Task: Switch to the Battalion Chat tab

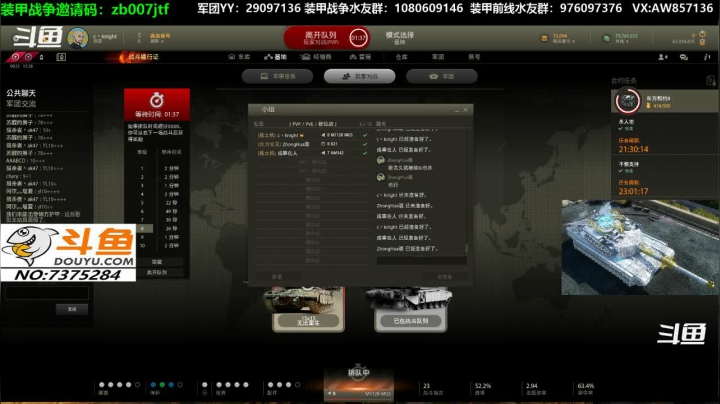Action: [x=21, y=104]
